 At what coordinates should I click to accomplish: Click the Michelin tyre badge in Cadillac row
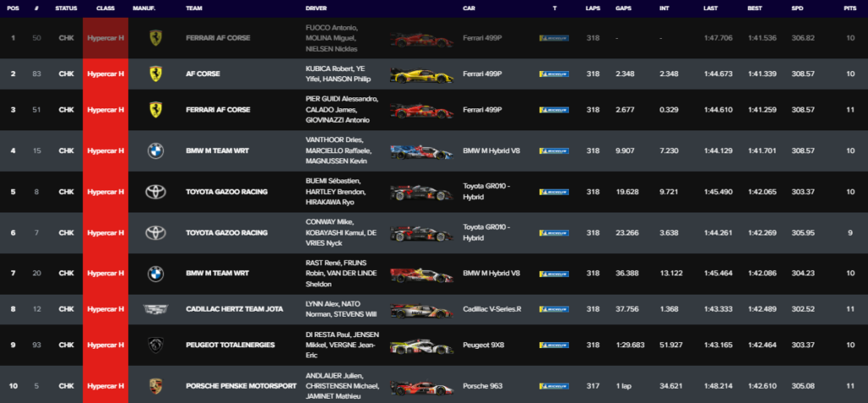[554, 309]
